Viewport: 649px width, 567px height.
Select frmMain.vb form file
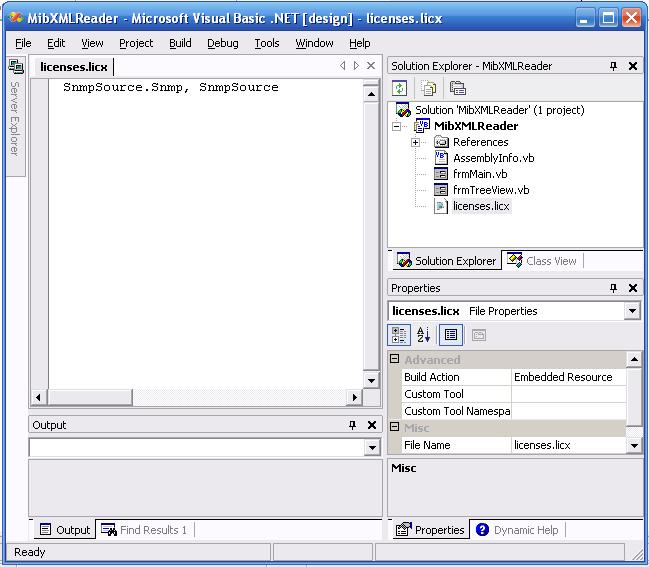click(x=480, y=174)
